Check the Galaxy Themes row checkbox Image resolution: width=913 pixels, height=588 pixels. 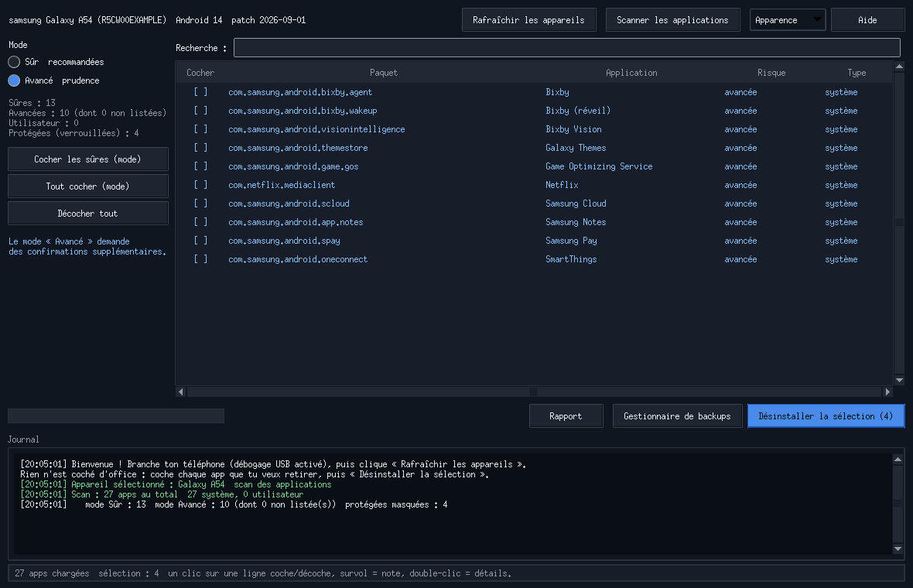coord(200,148)
